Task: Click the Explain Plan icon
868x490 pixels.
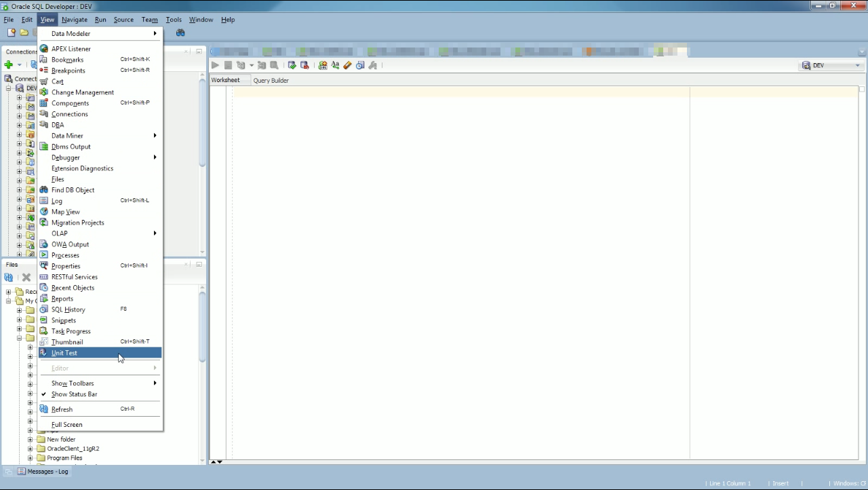Action: [x=241, y=65]
